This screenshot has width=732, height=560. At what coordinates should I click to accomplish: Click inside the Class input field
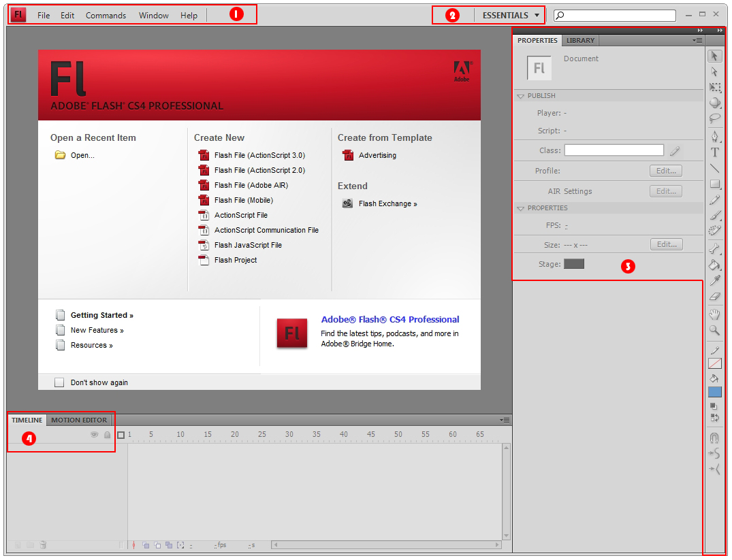coord(613,150)
